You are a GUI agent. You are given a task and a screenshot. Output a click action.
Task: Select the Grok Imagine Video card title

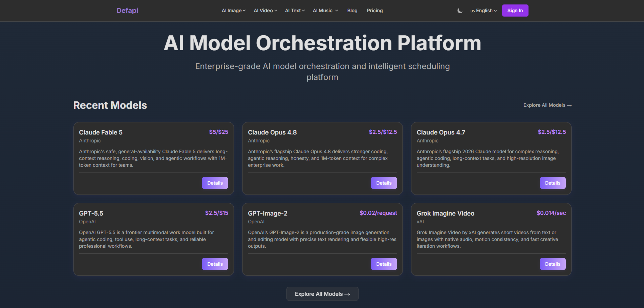click(x=445, y=214)
